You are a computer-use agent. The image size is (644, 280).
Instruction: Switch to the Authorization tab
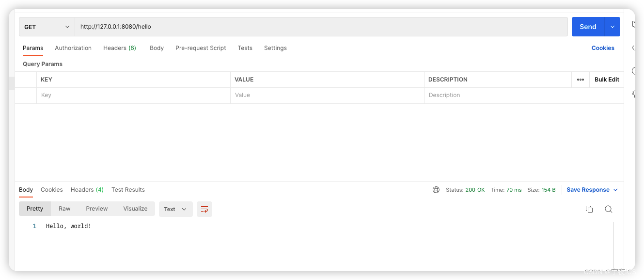[73, 48]
